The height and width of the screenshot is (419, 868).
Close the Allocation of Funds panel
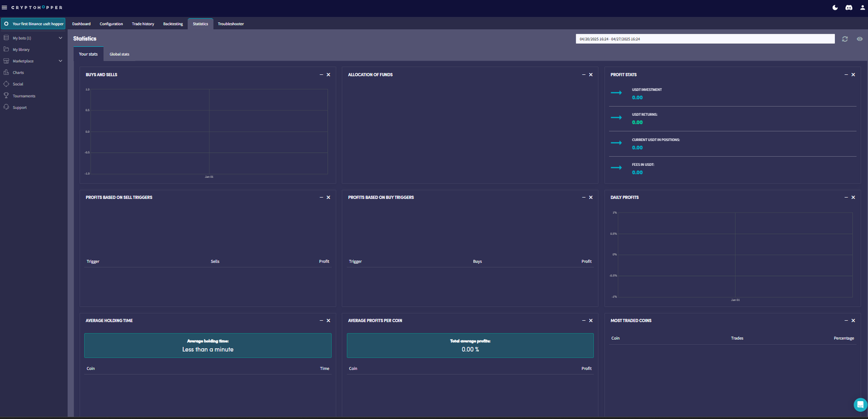tap(591, 75)
